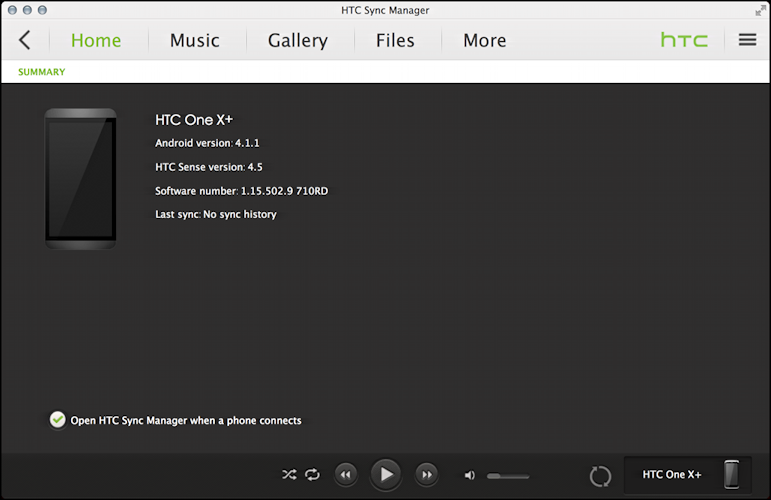The height and width of the screenshot is (500, 771).
Task: Skip to previous track
Action: pos(345,474)
